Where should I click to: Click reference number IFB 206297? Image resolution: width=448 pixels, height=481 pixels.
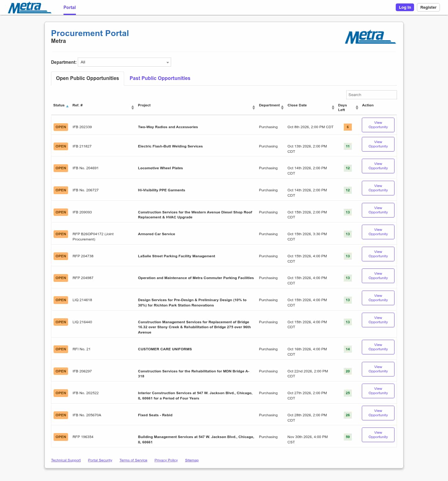click(82, 371)
